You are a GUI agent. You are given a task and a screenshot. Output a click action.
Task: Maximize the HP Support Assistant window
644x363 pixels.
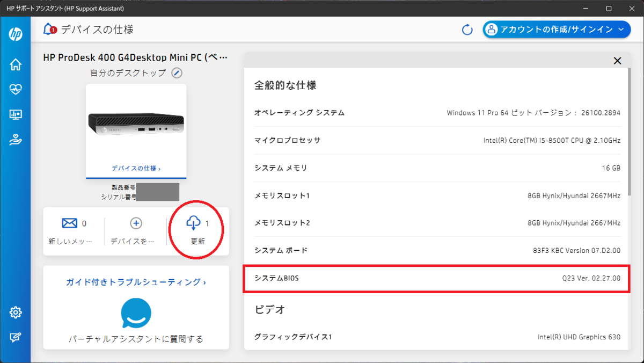click(609, 8)
